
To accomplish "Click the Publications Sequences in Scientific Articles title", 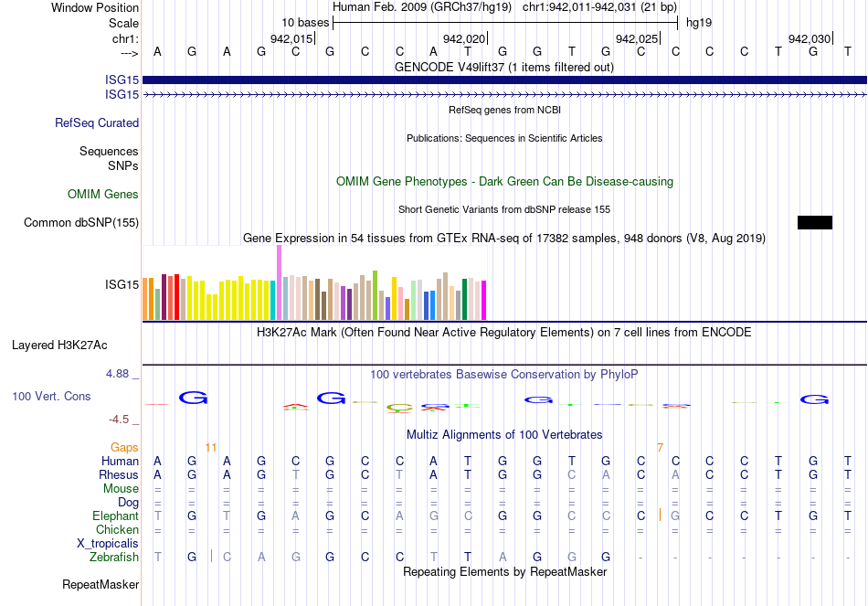I will pos(504,139).
